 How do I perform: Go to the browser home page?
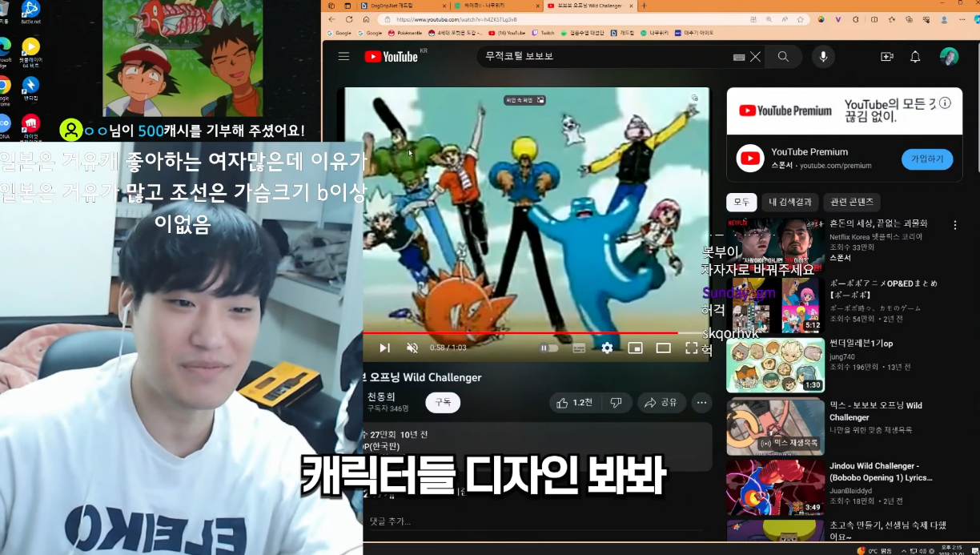tap(367, 19)
